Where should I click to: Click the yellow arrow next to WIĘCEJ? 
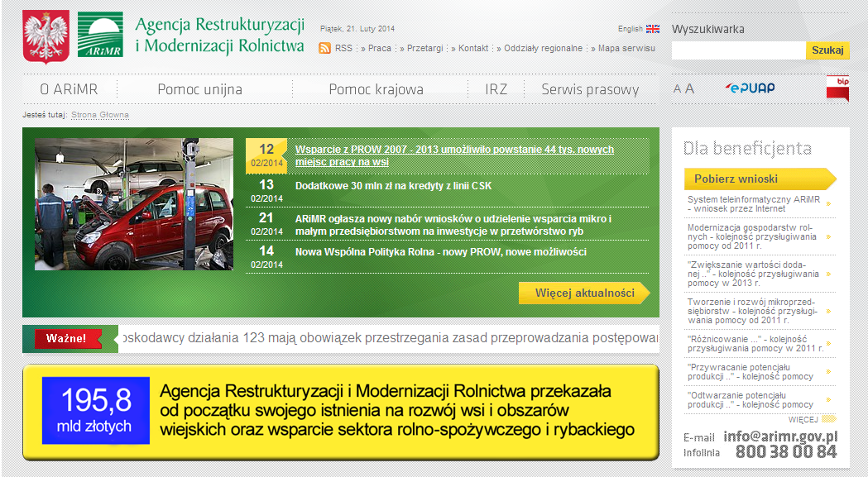[829, 419]
